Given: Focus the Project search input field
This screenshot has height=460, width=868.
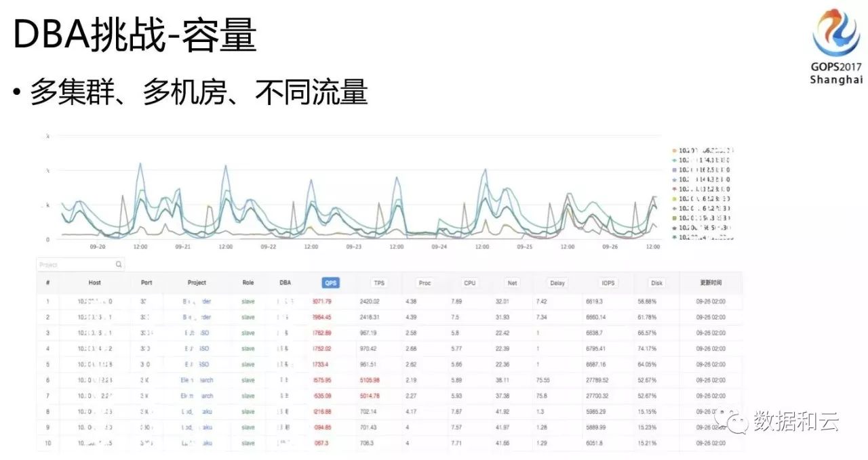Looking at the screenshot, I should pos(81,265).
